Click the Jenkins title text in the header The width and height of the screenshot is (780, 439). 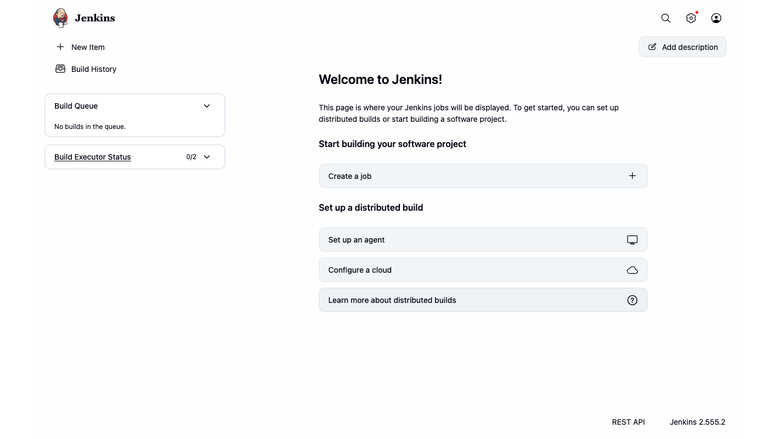pos(95,18)
